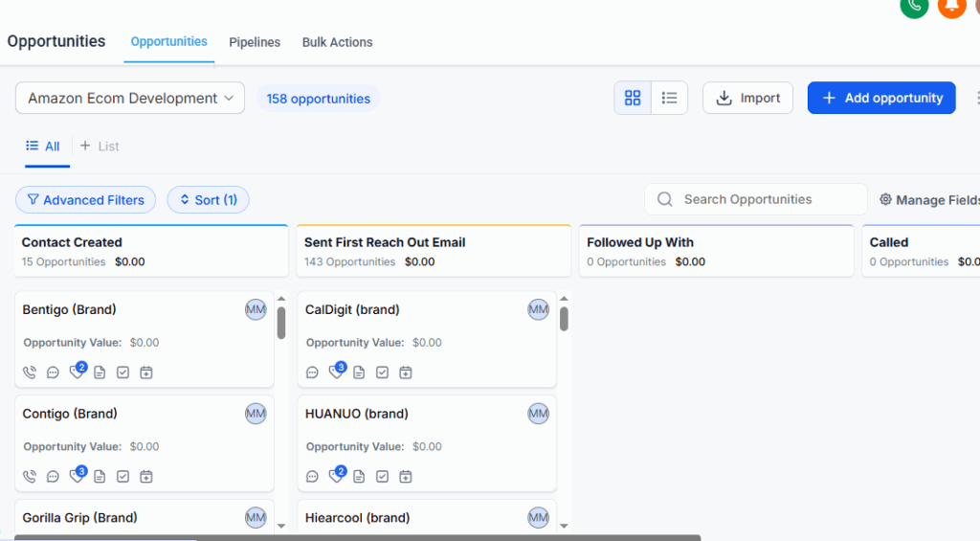Click the green phone dialer icon
This screenshot has height=541, width=980.
pyautogui.click(x=914, y=6)
